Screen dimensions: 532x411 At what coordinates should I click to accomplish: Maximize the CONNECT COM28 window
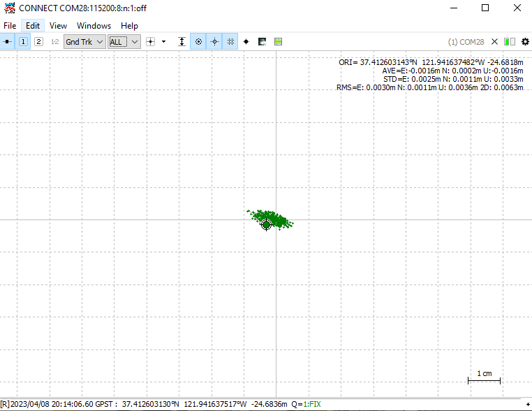tap(485, 8)
